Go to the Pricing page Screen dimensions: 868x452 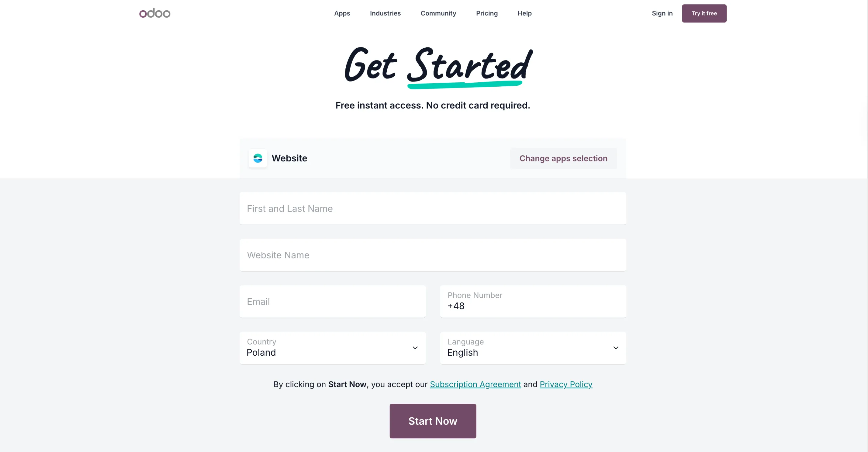click(486, 13)
